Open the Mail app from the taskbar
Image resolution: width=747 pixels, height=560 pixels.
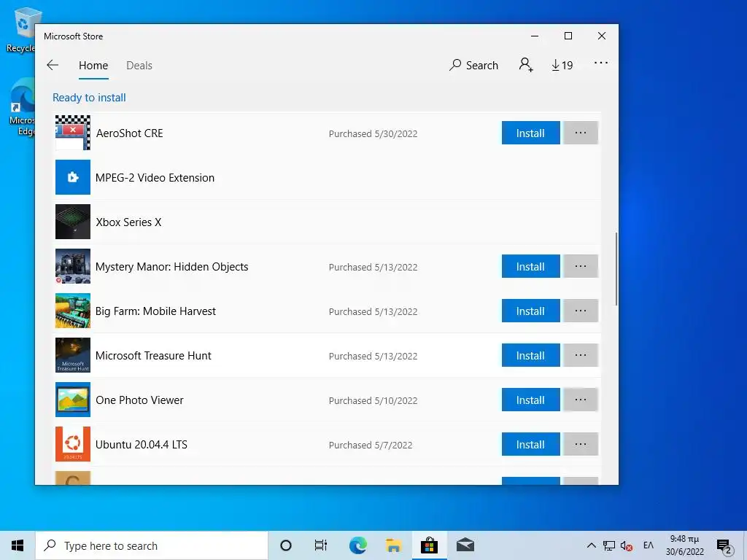pyautogui.click(x=465, y=545)
